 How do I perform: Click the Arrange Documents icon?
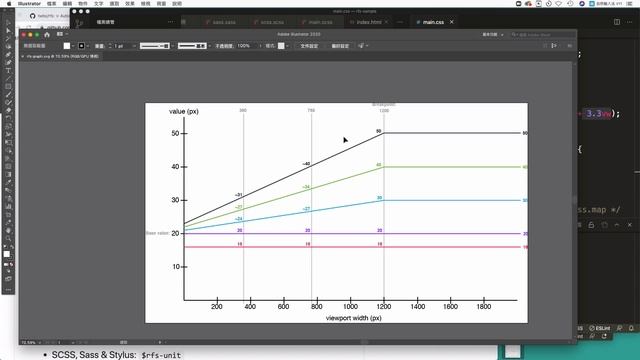click(60, 34)
